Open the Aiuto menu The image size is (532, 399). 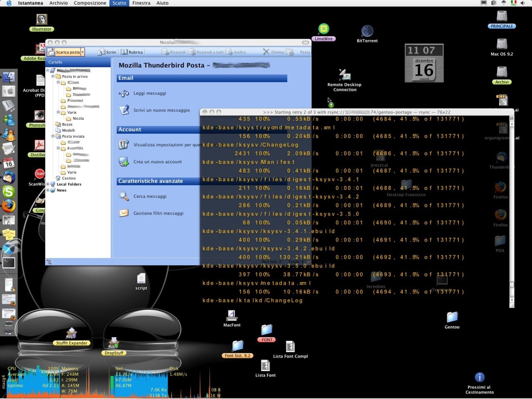coord(162,3)
